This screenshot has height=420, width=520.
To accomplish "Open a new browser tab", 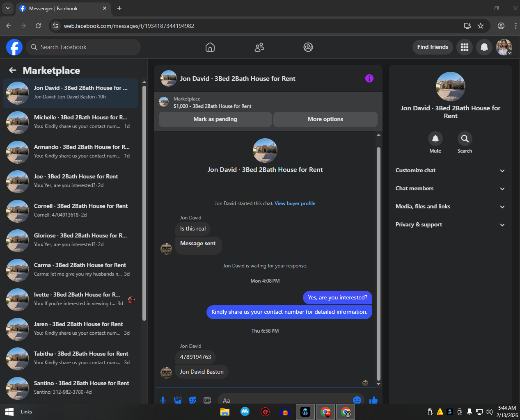I will click(x=119, y=8).
